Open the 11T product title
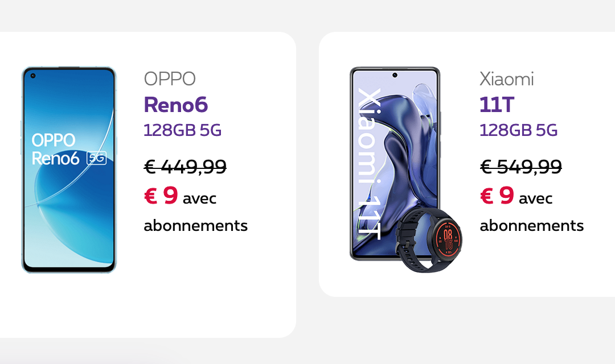The width and height of the screenshot is (615, 364). click(497, 105)
